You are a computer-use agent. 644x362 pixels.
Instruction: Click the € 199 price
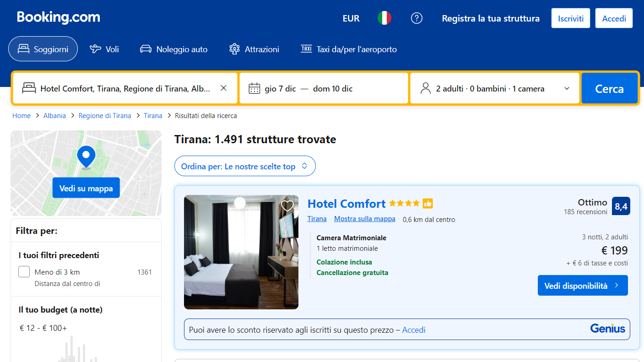pos(614,250)
